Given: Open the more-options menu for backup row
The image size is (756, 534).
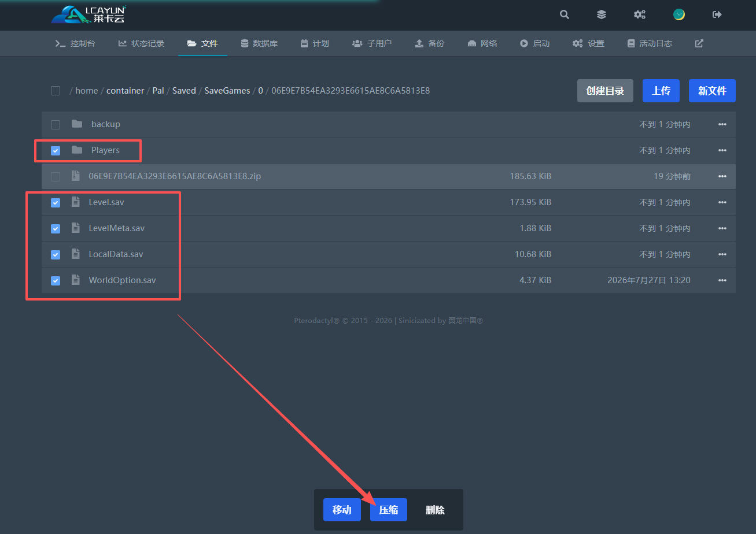Looking at the screenshot, I should click(722, 124).
